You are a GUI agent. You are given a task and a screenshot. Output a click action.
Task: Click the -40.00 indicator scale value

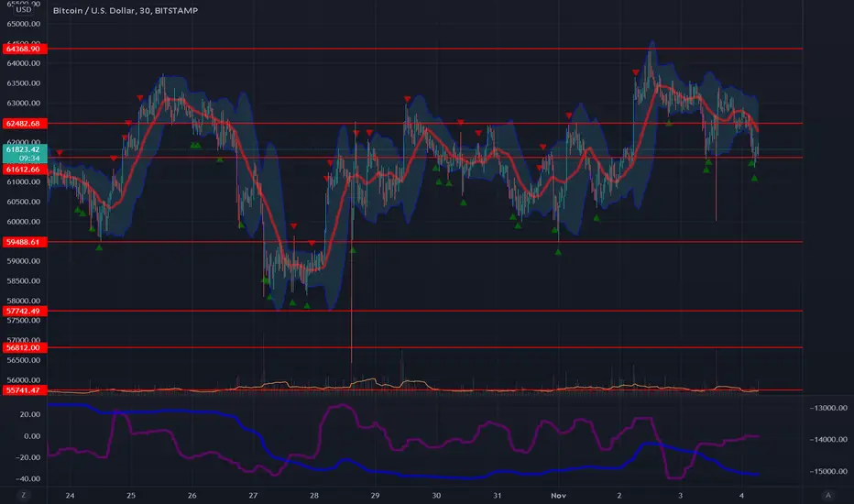pyautogui.click(x=28, y=479)
